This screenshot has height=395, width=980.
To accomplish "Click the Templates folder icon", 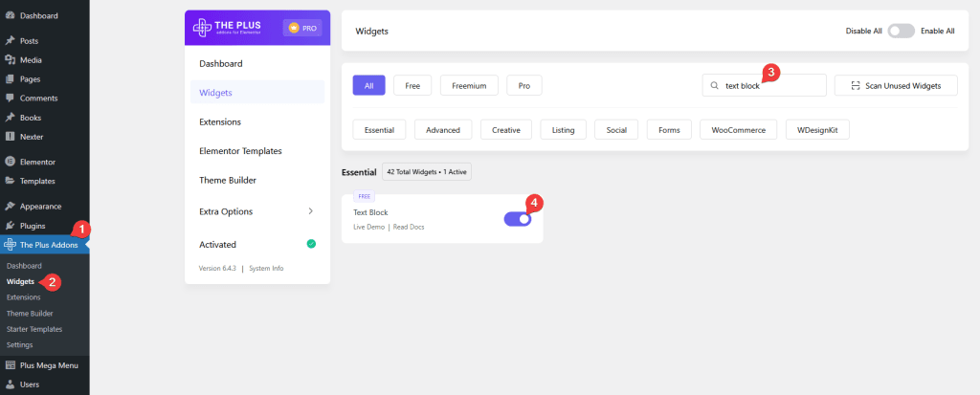I will click(x=10, y=182).
